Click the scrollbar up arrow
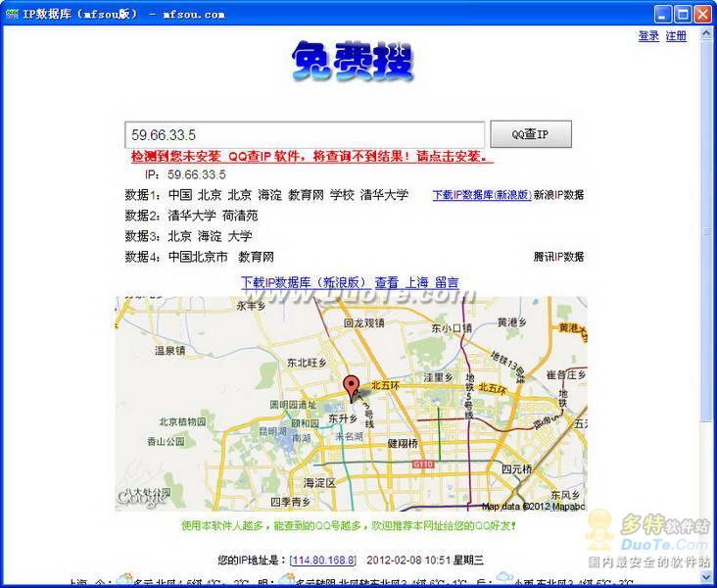 point(706,35)
